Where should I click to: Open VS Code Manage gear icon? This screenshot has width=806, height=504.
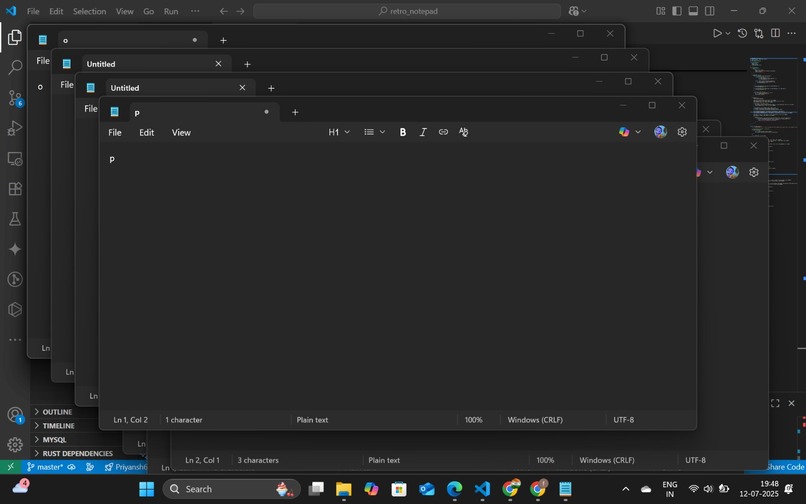(x=15, y=444)
